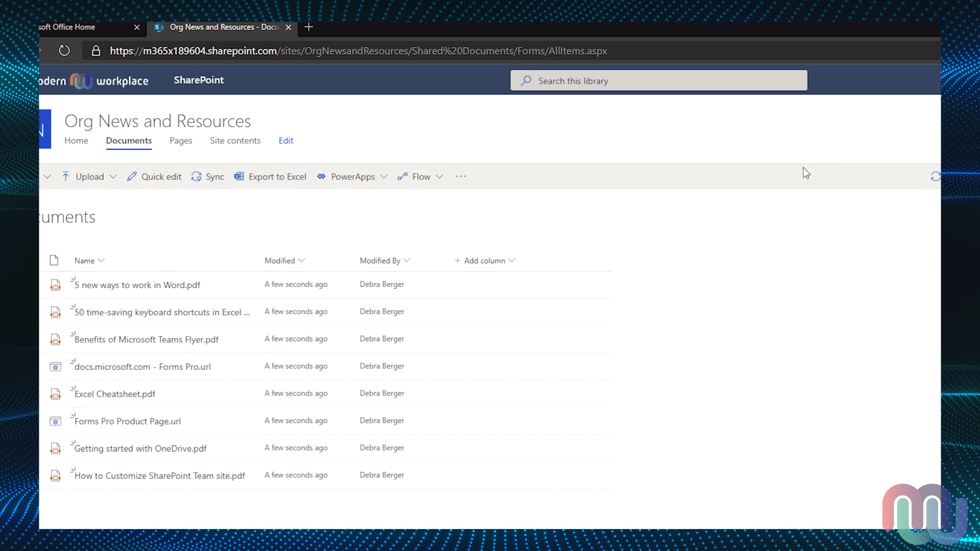980x551 pixels.
Task: Select the Documents navigation item
Action: pyautogui.click(x=129, y=141)
